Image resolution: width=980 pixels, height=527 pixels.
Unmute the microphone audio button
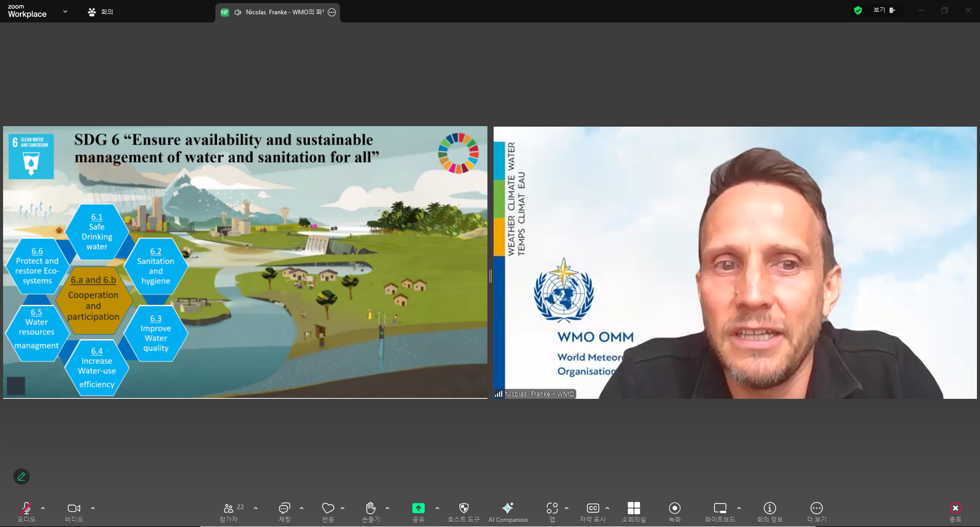26,508
